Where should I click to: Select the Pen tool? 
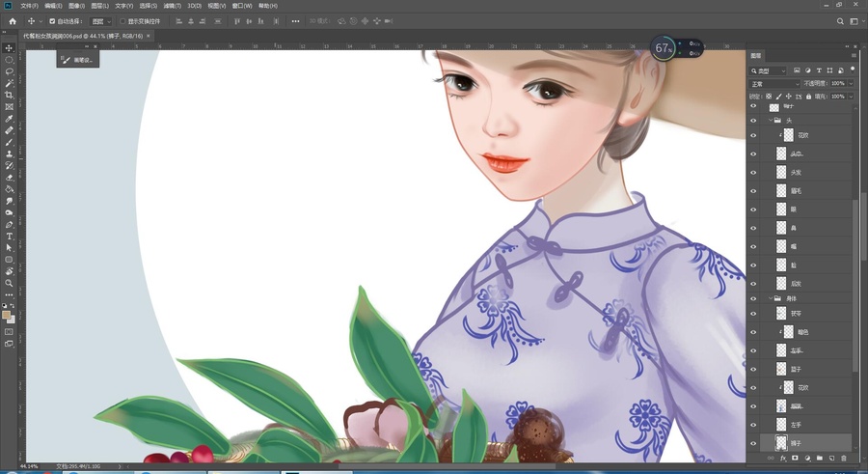coord(9,225)
